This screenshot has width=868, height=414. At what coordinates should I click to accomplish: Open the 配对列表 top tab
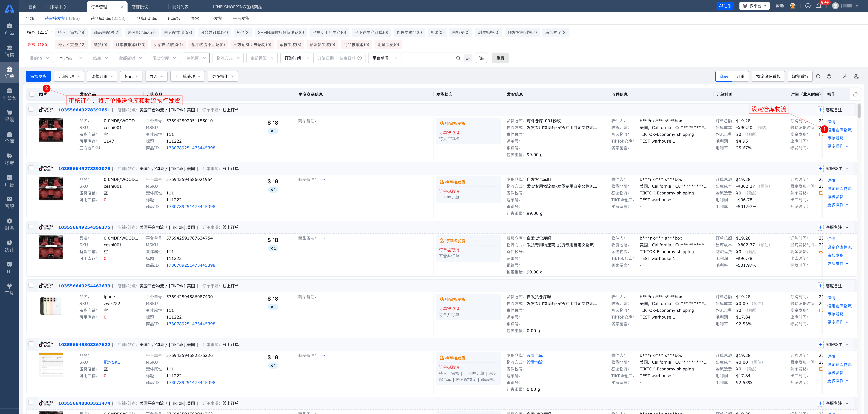(x=180, y=7)
